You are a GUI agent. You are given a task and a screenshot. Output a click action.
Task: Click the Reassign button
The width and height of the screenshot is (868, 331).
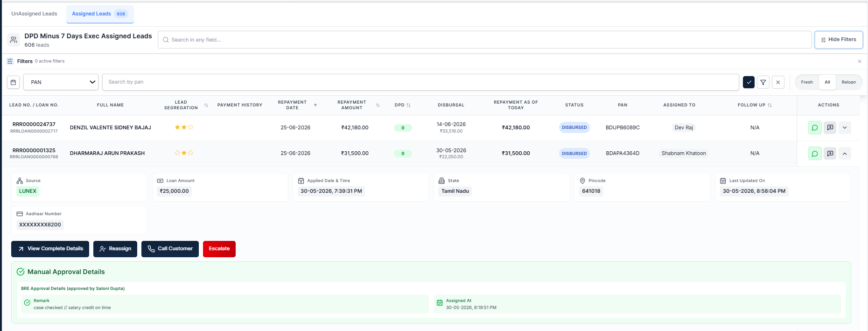(115, 249)
